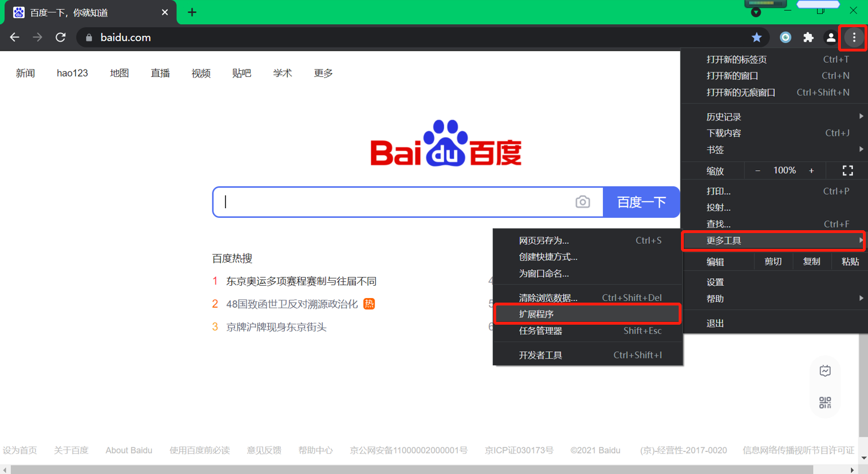Expand the 更多工具 submenu

click(774, 240)
